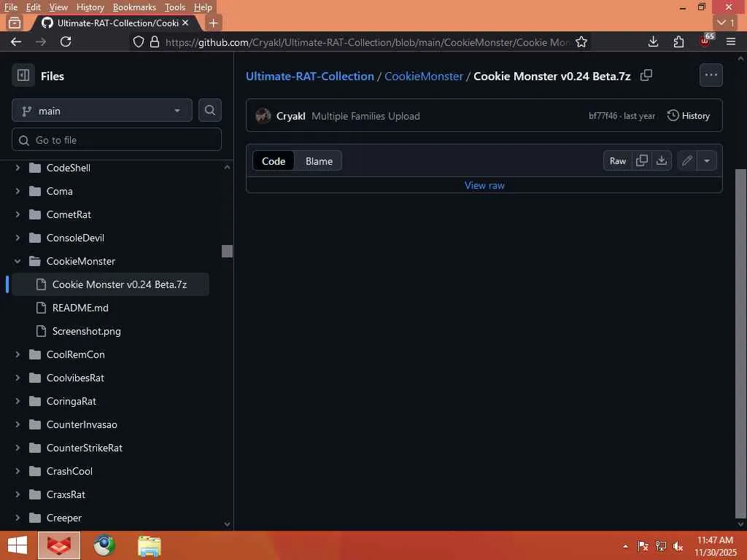Open the CoringaRat folder
The width and height of the screenshot is (747, 560).
(x=71, y=401)
